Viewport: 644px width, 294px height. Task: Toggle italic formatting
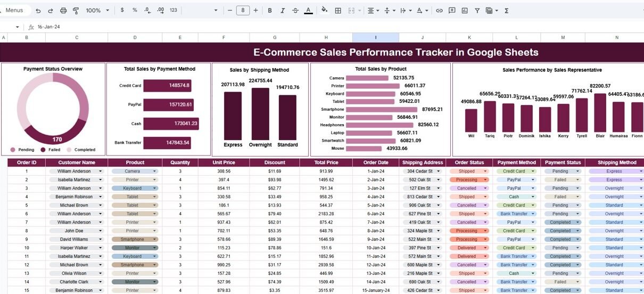click(283, 11)
